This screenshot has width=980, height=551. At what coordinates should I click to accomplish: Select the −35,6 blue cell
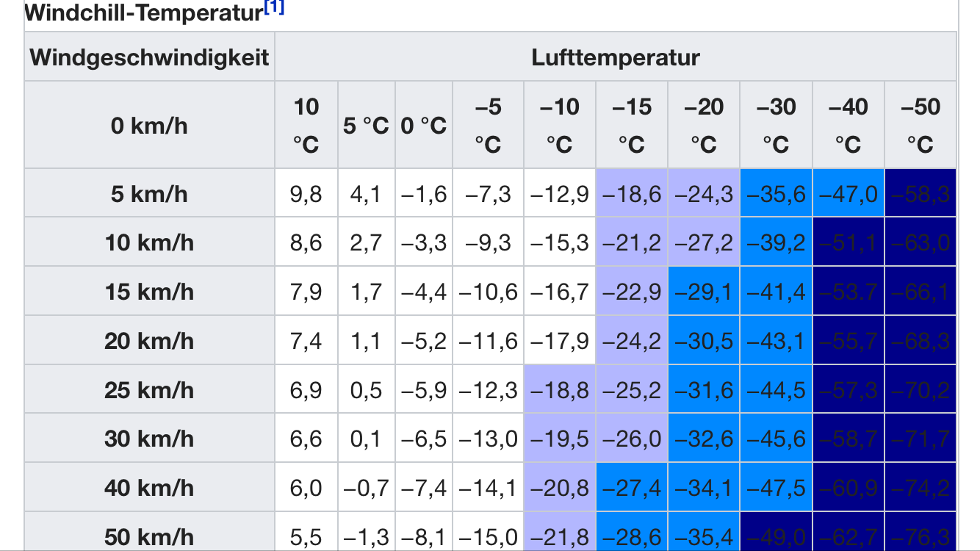[x=776, y=193]
